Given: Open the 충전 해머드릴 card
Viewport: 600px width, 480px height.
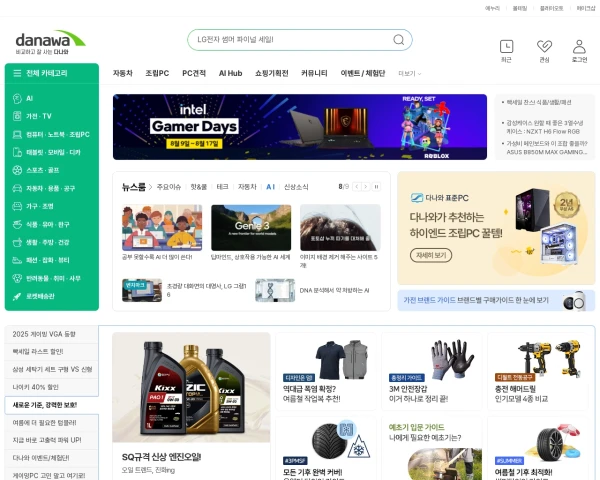Looking at the screenshot, I should tap(538, 372).
